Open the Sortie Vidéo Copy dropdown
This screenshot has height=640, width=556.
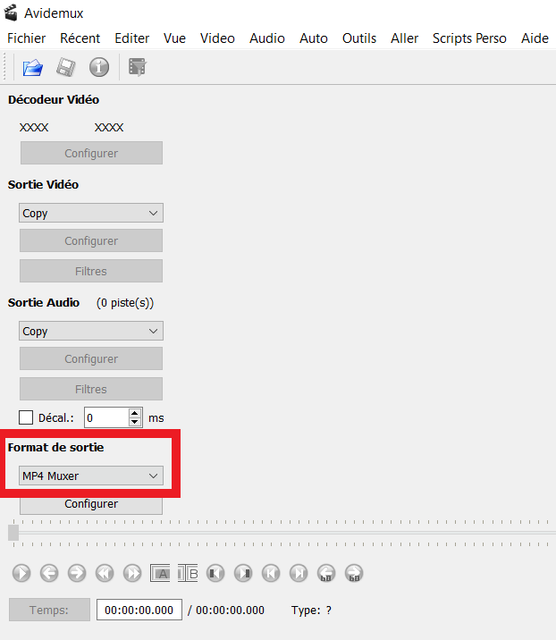point(91,213)
